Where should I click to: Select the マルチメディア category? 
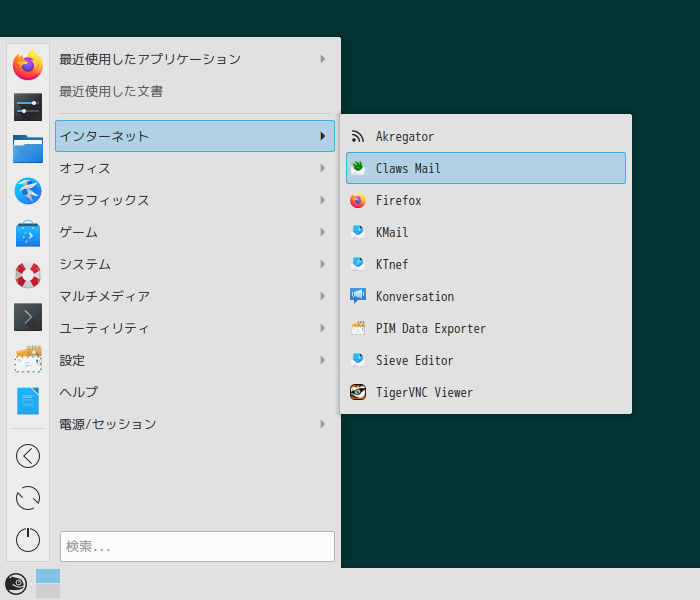pos(195,296)
